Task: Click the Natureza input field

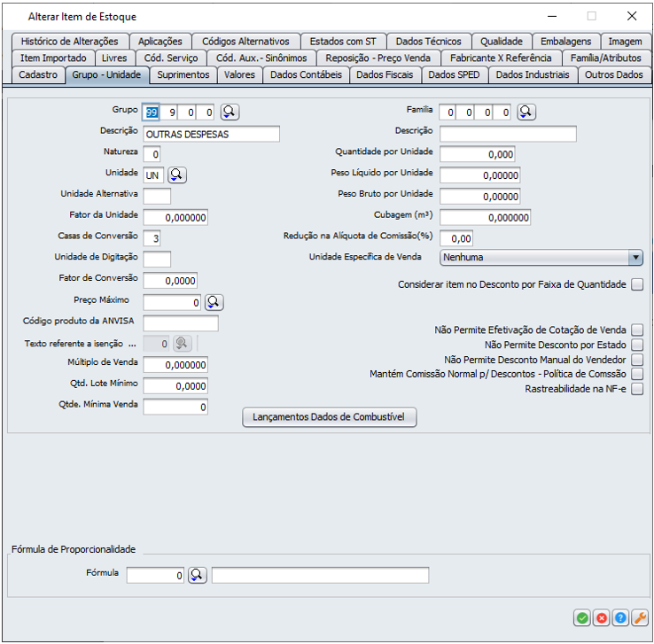Action: click(x=152, y=155)
